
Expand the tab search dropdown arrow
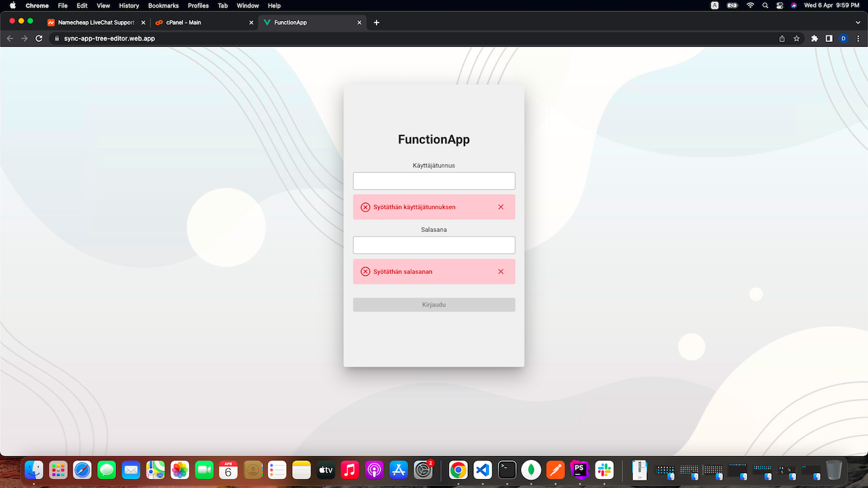(x=858, y=22)
